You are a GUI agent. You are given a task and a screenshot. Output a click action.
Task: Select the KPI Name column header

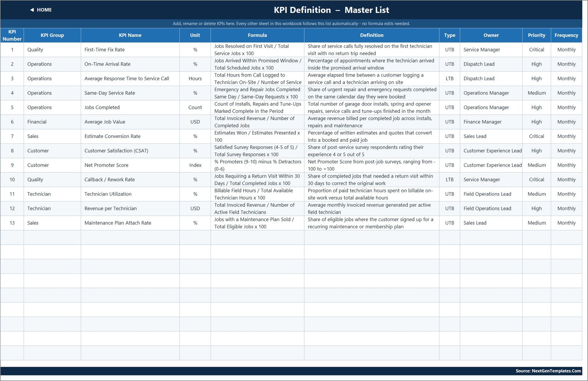click(130, 35)
